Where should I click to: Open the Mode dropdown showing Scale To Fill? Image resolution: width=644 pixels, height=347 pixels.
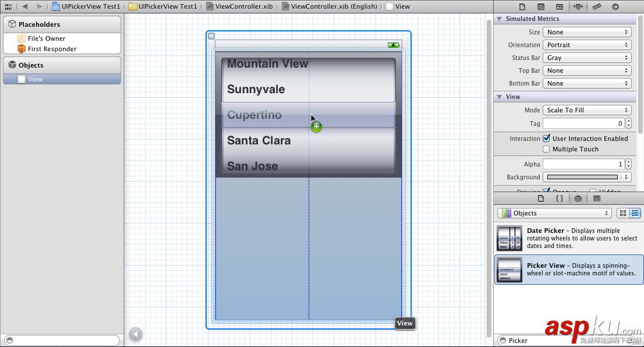pyautogui.click(x=587, y=109)
